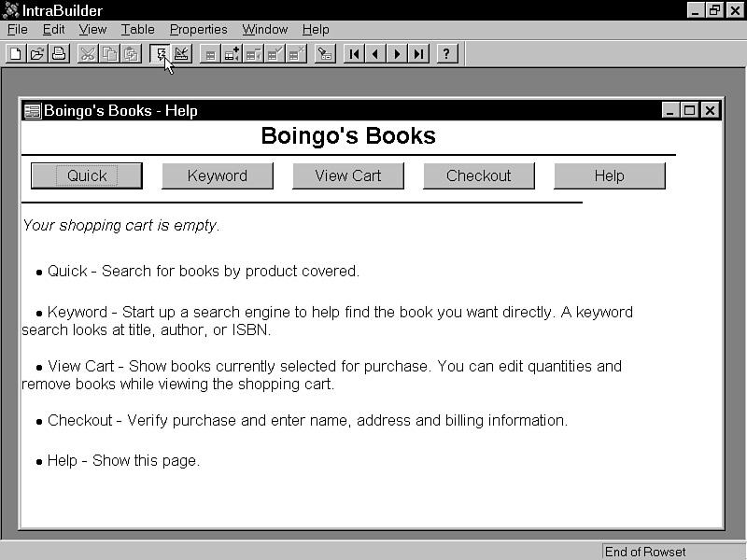Click the Delete Row toolbar icon
Screen dimensions: 747x560
(254, 53)
